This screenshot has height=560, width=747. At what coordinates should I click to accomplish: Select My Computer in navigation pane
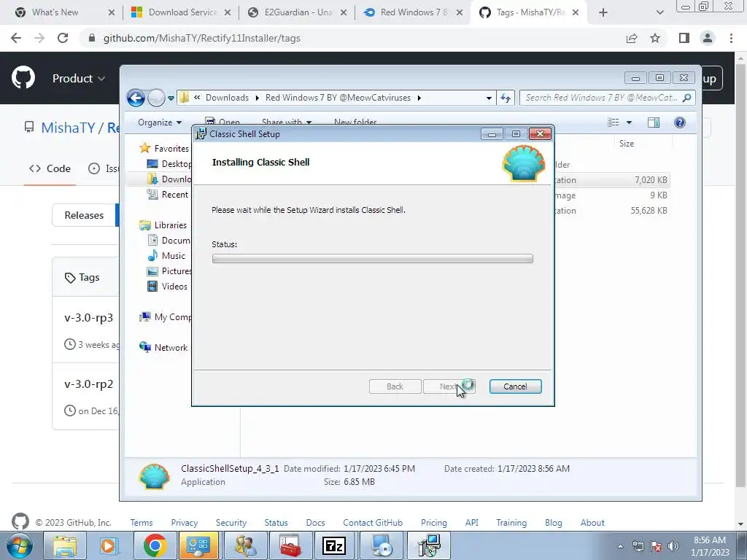click(166, 317)
